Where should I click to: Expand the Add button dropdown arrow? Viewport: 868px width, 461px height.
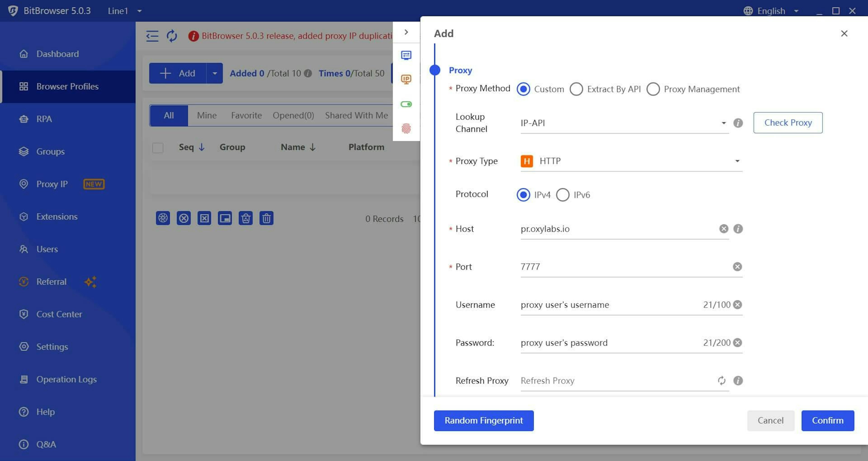pyautogui.click(x=214, y=73)
